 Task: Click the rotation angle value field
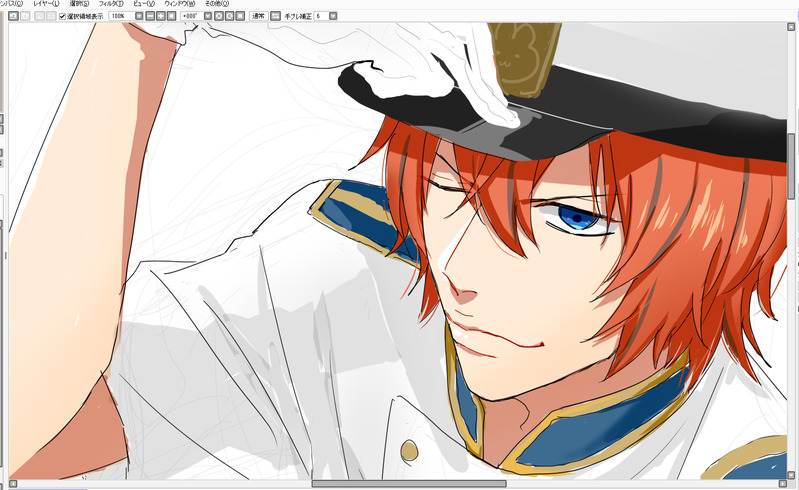pyautogui.click(x=192, y=16)
